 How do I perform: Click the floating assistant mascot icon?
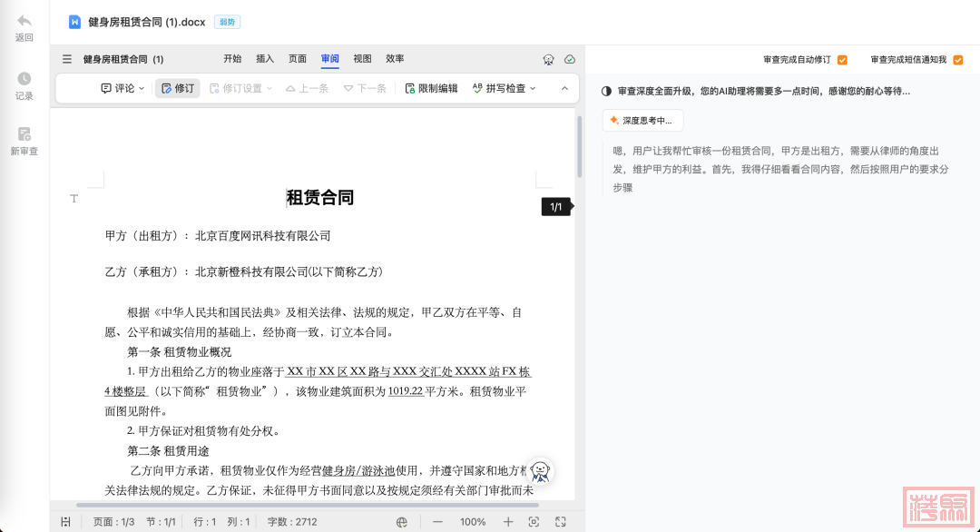click(541, 470)
